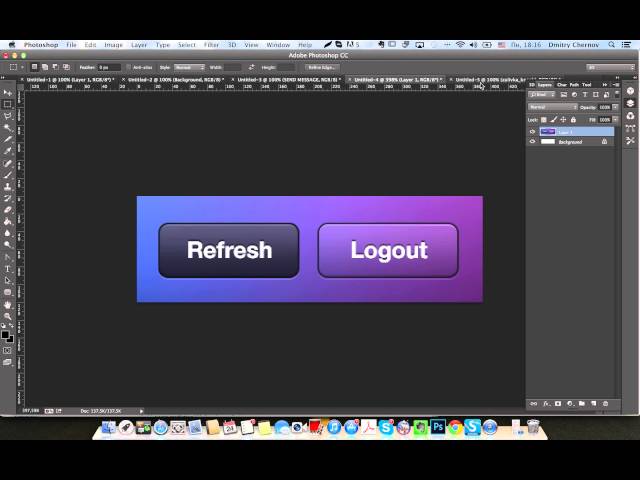Screen dimensions: 640x480
Task: Toggle adjustment layer filter
Action: pos(574,95)
